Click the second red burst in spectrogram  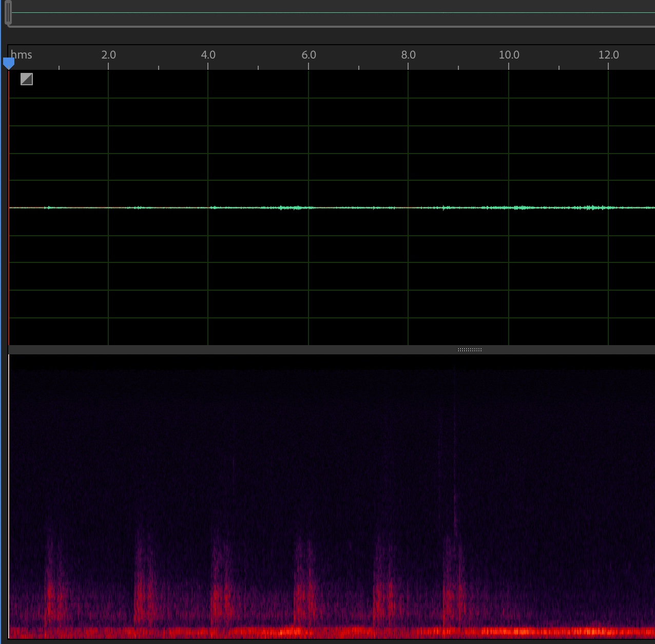click(144, 591)
